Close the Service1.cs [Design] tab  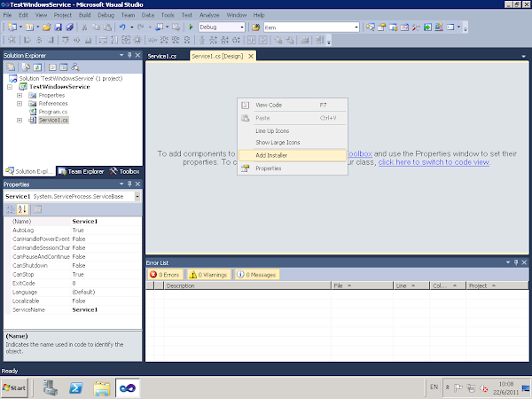(251, 56)
